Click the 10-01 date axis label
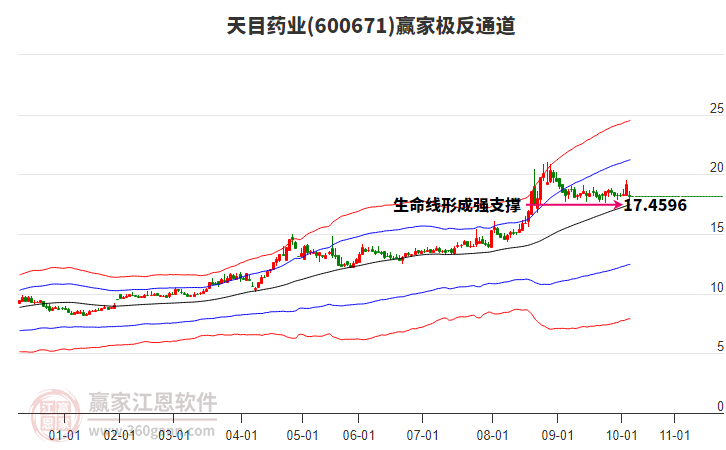Image resolution: width=726 pixels, height=450 pixels. 621,435
